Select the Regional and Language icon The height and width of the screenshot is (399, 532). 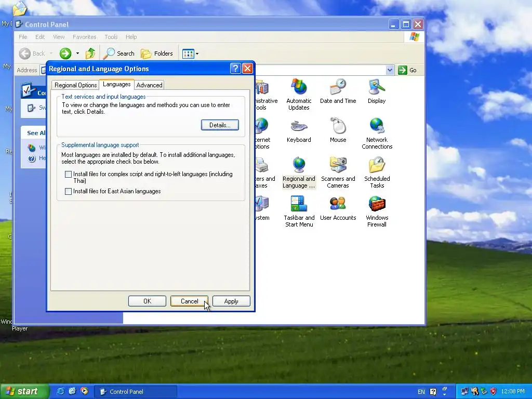[x=299, y=172]
